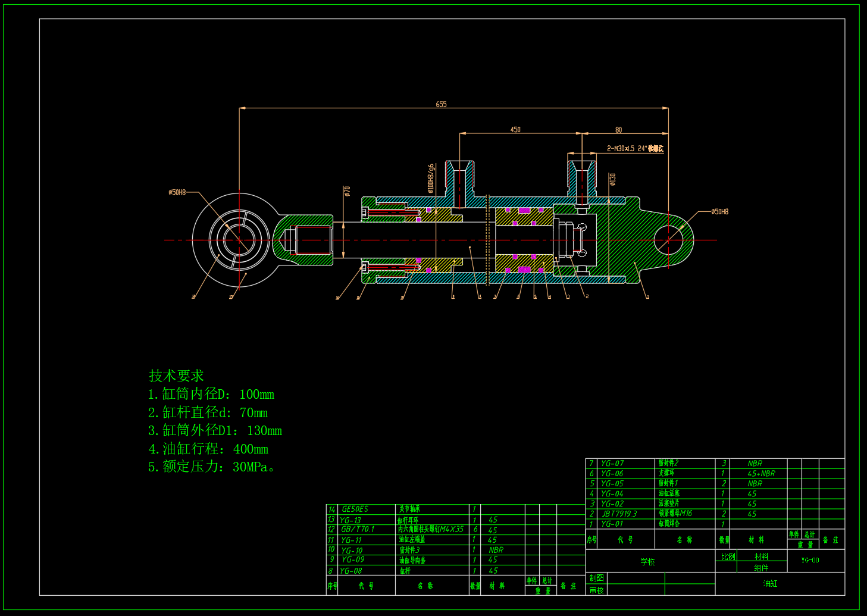
Task: Click the quantity 3 in YG-07 row
Action: point(724,463)
